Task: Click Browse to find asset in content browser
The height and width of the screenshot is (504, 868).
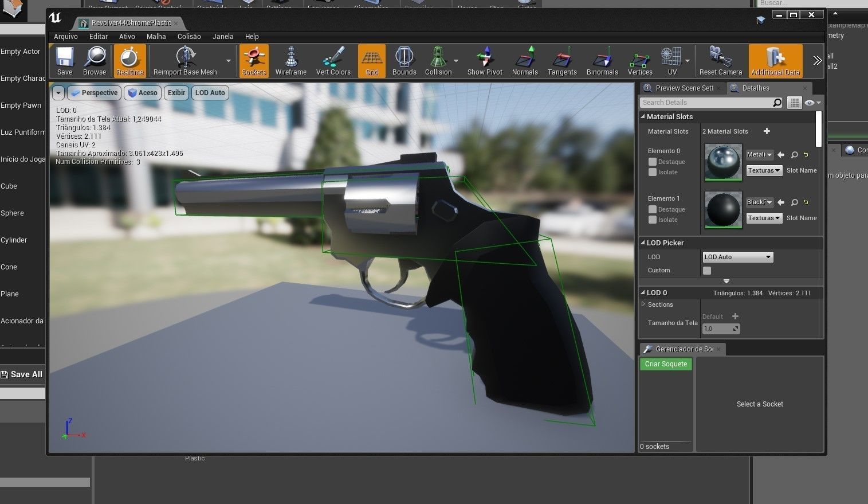Action: 95,61
